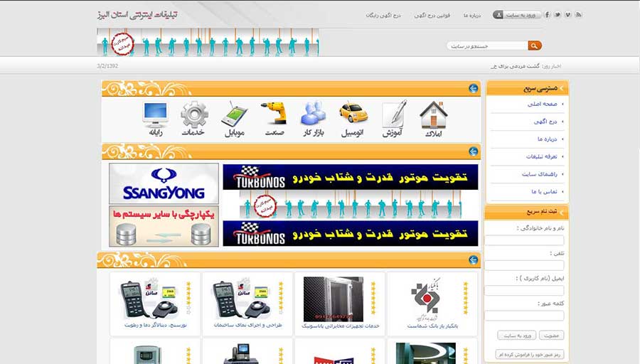Open the آموزش pen-and-paper category icon
Screen dimensions: 640x364
point(393,114)
